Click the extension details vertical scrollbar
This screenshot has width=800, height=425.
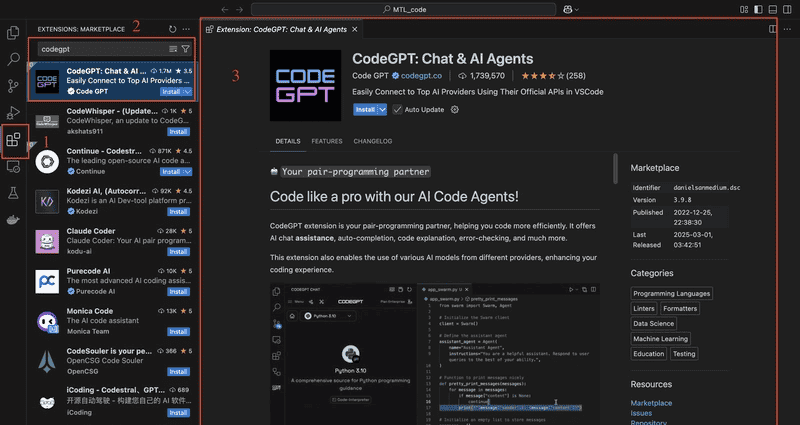(615, 168)
